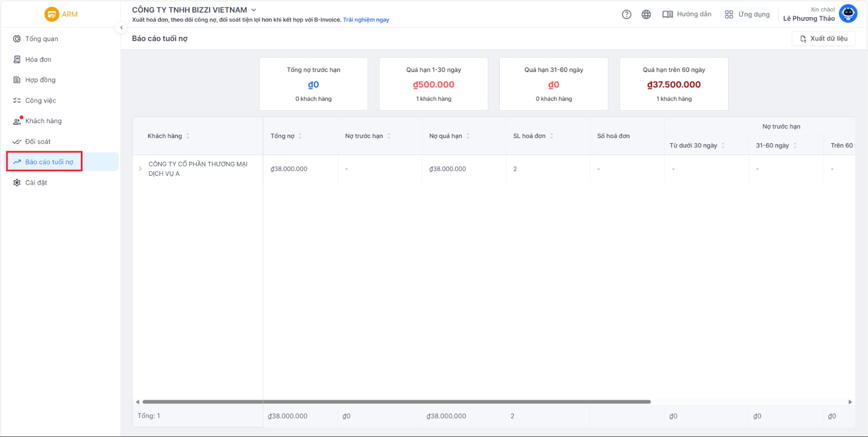Click the Báo cáo tuổi nợ chart icon
Image resolution: width=868 pixels, height=437 pixels.
17,162
